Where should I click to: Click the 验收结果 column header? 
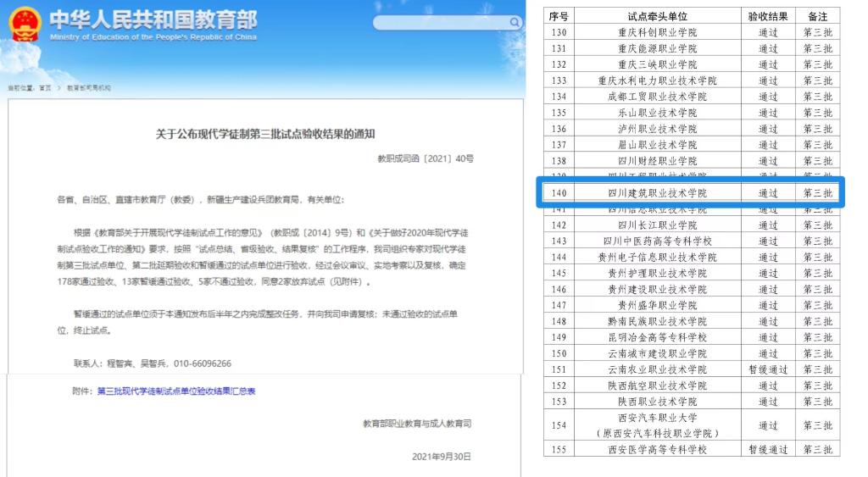(768, 16)
